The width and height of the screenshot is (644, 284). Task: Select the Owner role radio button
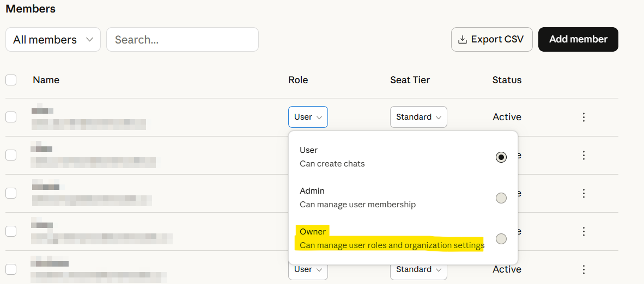pyautogui.click(x=501, y=239)
